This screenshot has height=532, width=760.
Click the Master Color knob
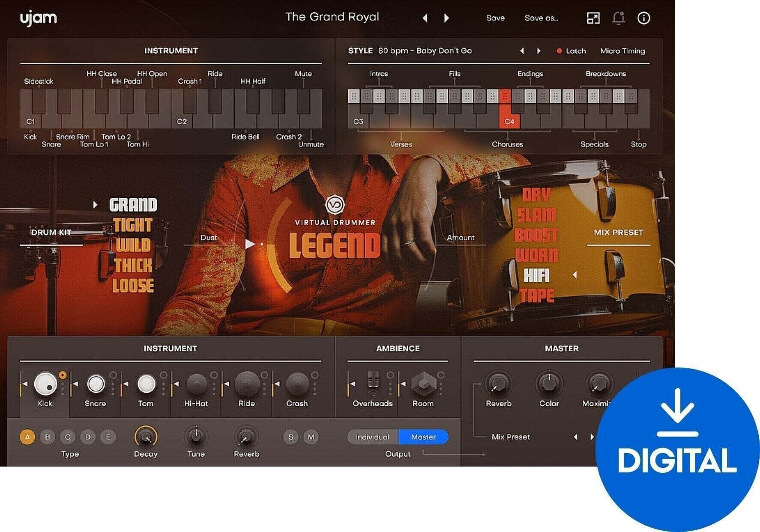tap(549, 383)
